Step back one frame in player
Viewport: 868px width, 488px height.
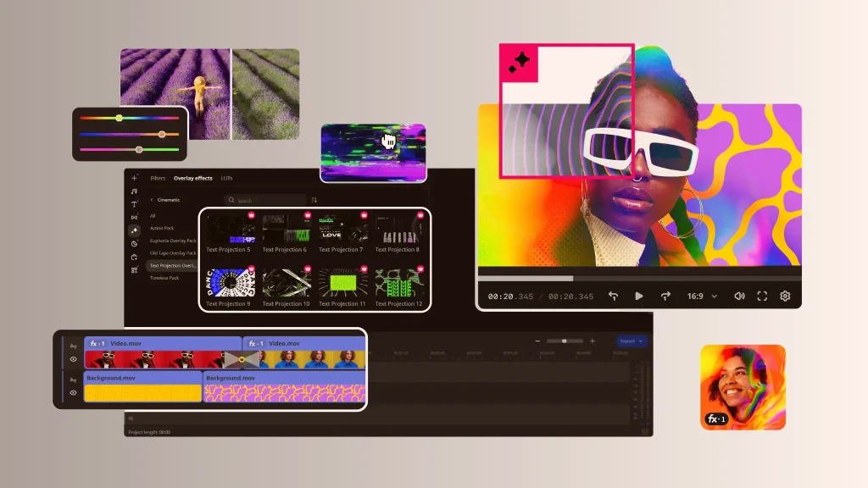coord(613,297)
